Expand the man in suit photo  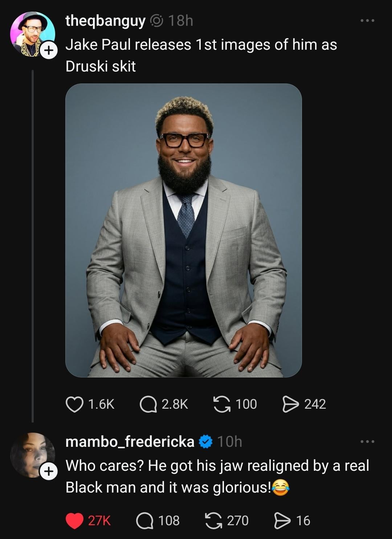tap(184, 230)
